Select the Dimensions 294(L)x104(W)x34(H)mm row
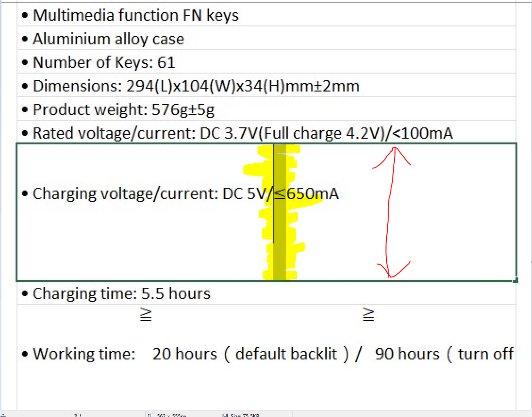The width and height of the screenshot is (532, 417). pyautogui.click(x=266, y=85)
